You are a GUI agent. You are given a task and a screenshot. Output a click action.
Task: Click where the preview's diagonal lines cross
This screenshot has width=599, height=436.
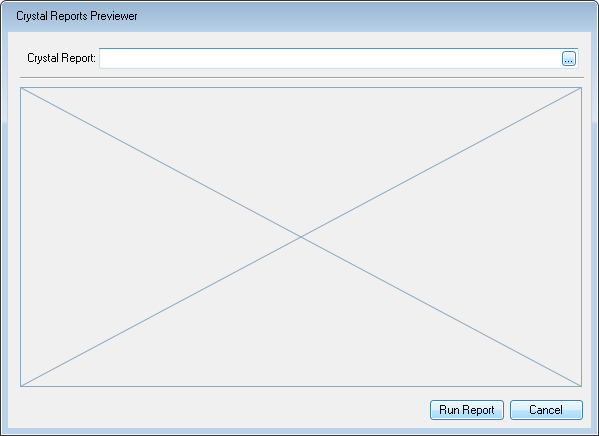click(x=301, y=237)
